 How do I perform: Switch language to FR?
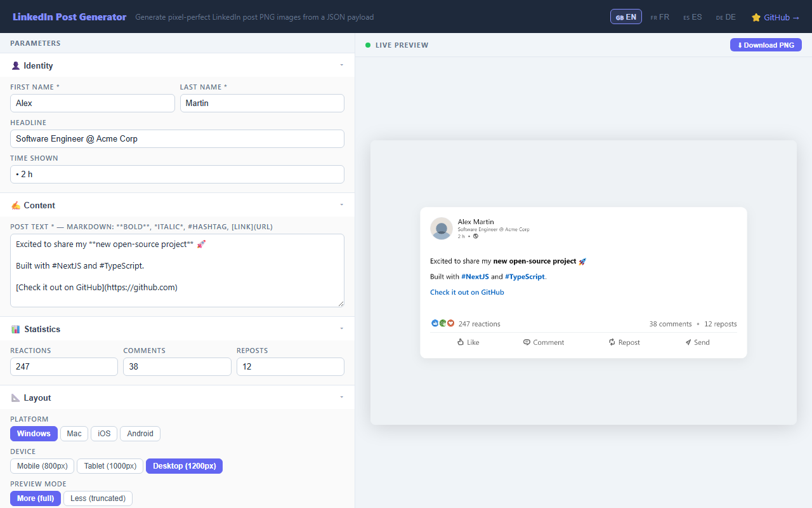click(x=660, y=17)
